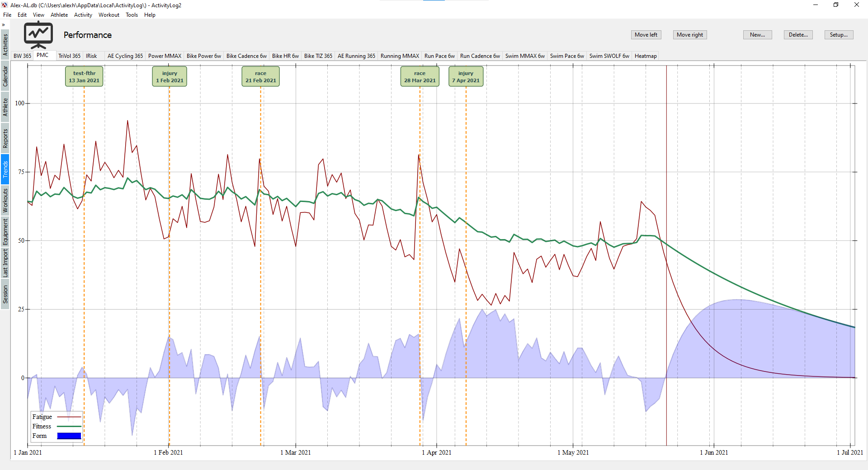Click the Move right button

(690, 35)
